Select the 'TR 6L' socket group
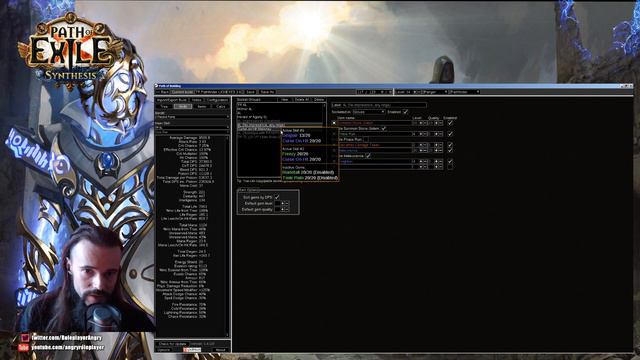The image size is (640, 360). pos(242,105)
